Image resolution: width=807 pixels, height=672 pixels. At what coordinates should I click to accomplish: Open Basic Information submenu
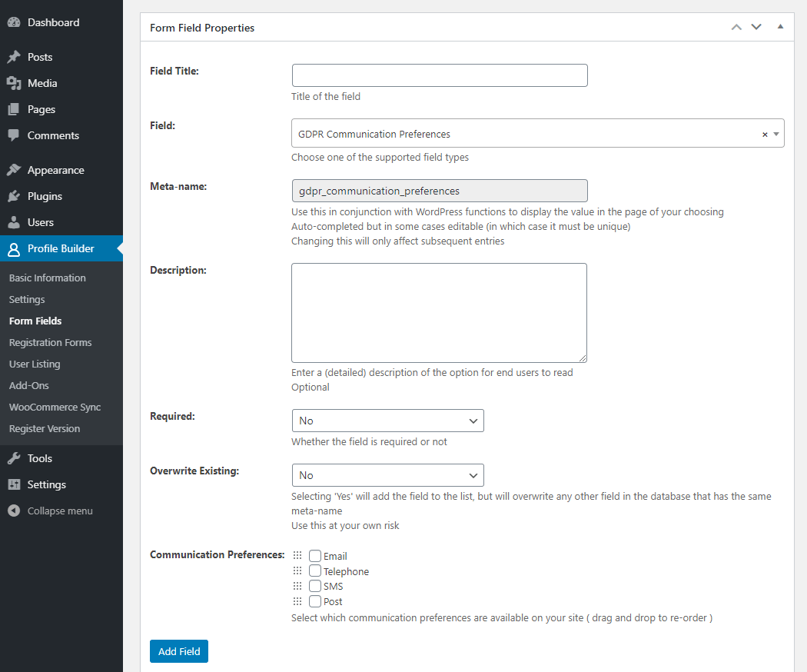click(x=48, y=278)
